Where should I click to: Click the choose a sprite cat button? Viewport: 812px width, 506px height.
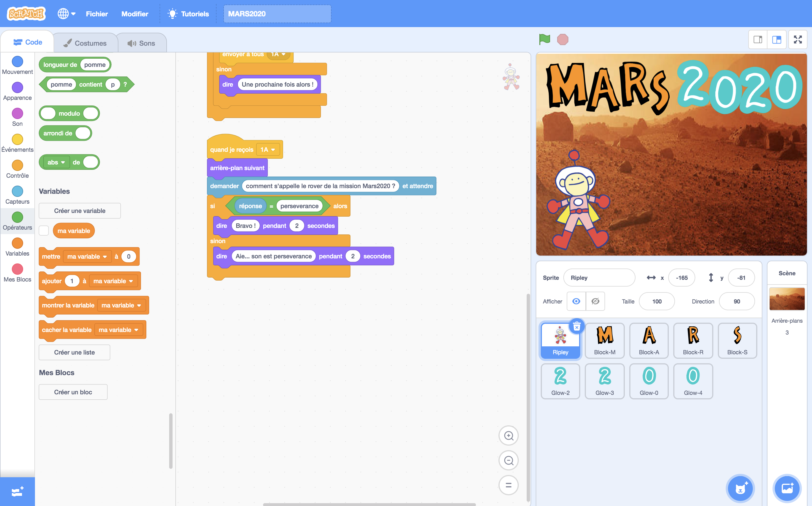coord(740,488)
